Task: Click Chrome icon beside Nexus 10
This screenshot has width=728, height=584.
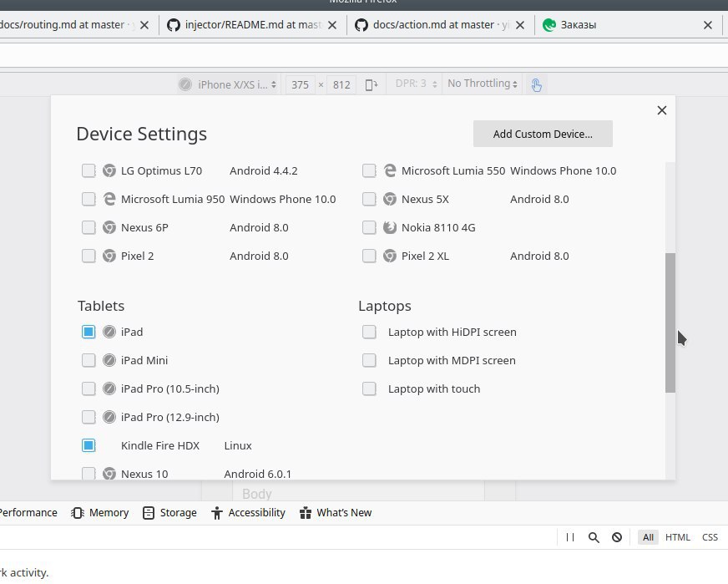Action: click(x=109, y=474)
